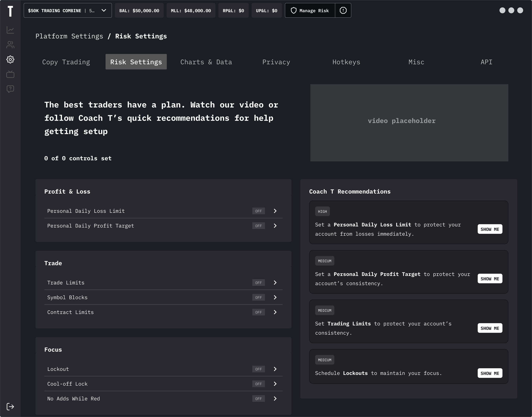
Task: Click the logout icon at sidebar bottom
Action: [10, 407]
